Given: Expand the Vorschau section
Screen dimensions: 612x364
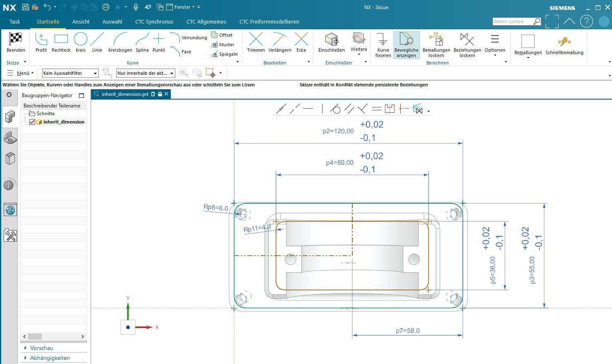Looking at the screenshot, I should (41, 348).
